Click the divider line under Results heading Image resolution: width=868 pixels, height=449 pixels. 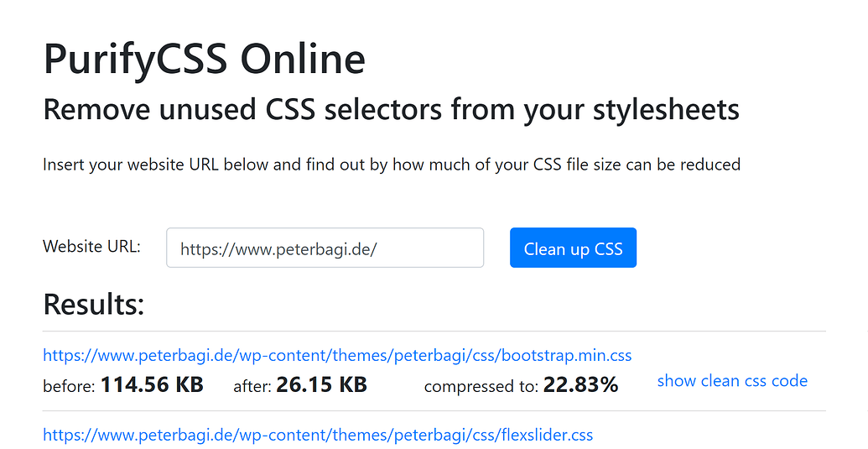[x=434, y=332]
